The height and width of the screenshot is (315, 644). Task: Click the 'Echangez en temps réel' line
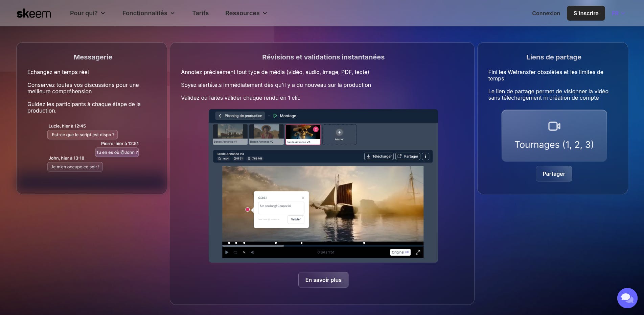58,72
